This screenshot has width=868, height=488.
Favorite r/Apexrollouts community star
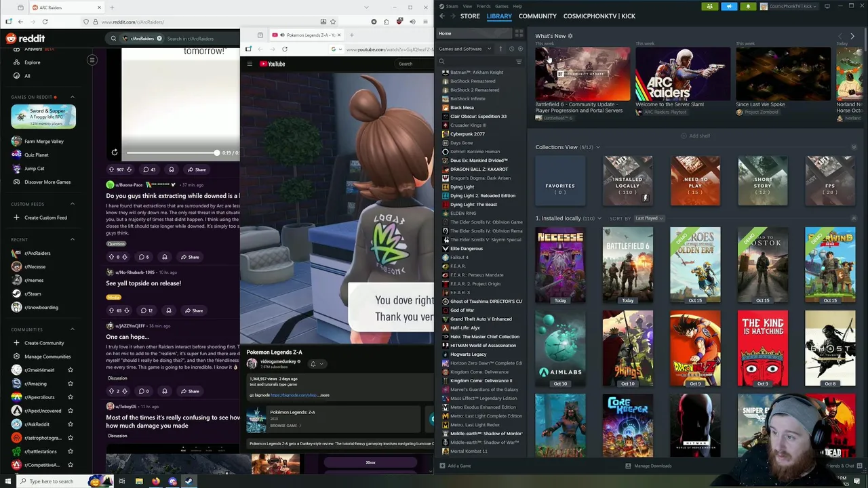point(71,397)
